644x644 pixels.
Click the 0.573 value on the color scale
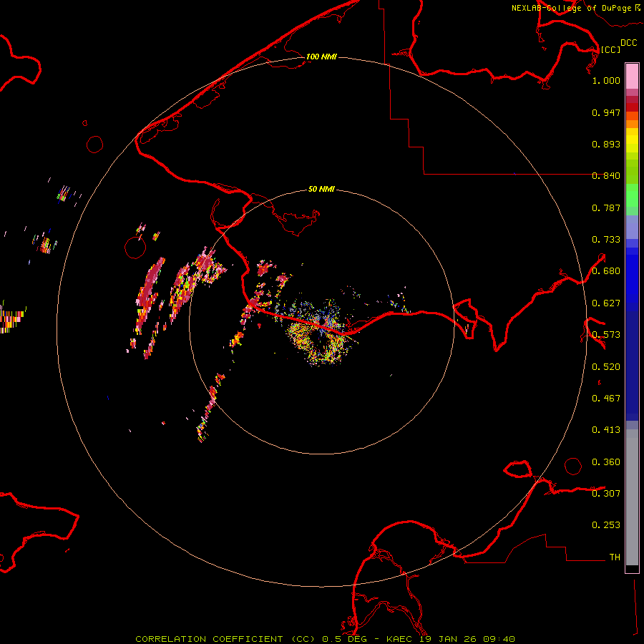[606, 335]
